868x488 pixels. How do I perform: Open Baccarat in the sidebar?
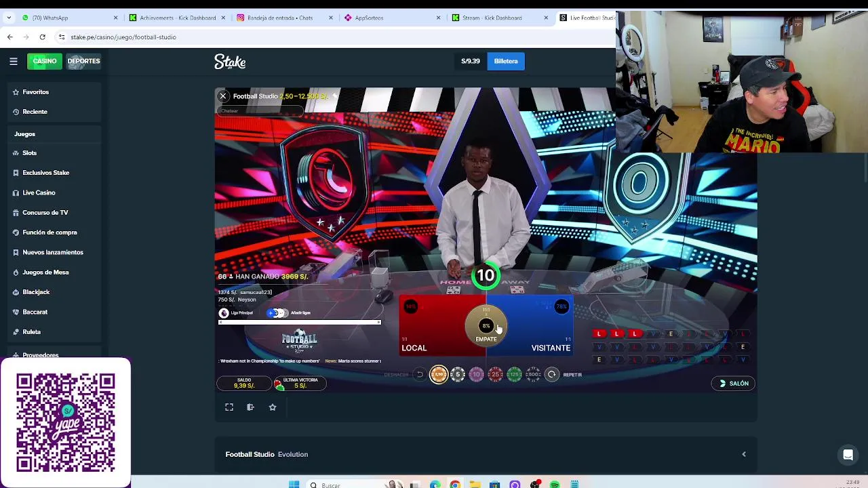coord(54,312)
